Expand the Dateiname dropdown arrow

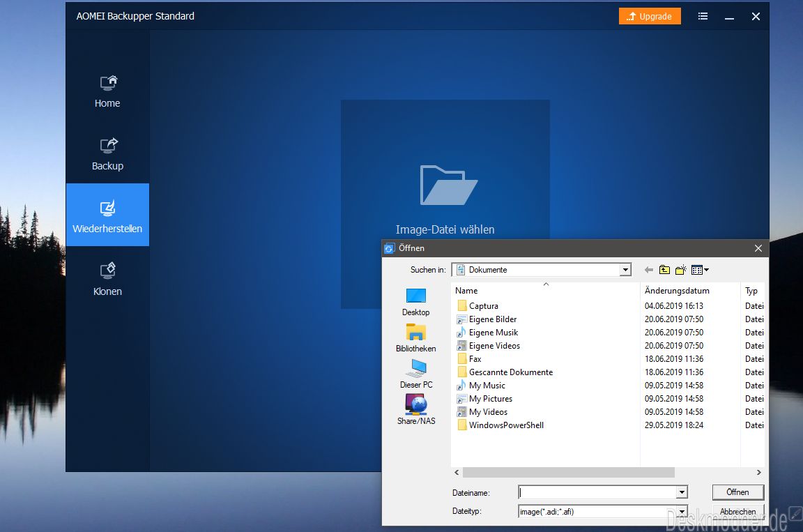point(682,492)
